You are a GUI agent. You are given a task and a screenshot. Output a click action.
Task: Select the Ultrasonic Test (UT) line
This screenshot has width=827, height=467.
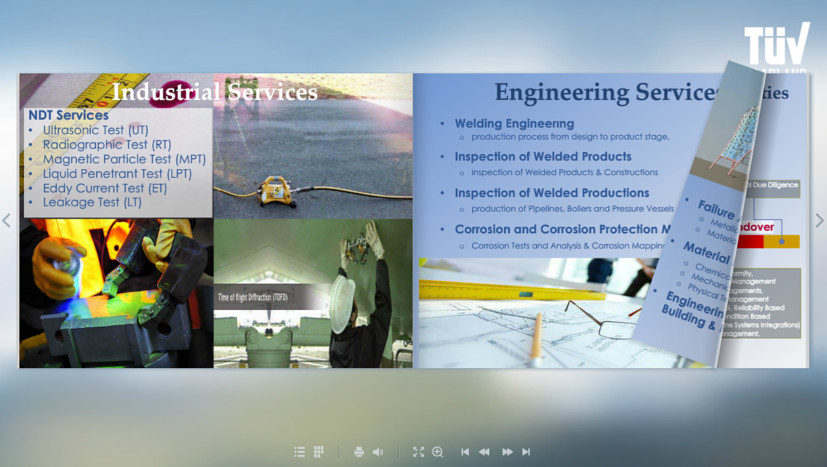click(x=95, y=130)
